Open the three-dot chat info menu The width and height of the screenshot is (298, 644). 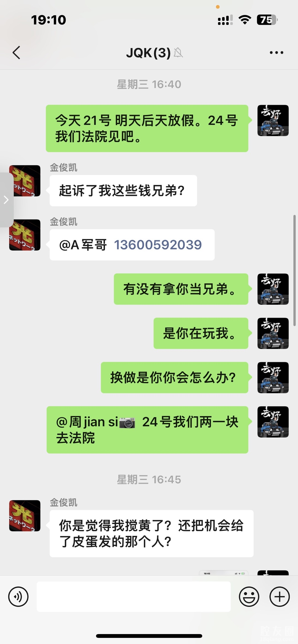[276, 53]
